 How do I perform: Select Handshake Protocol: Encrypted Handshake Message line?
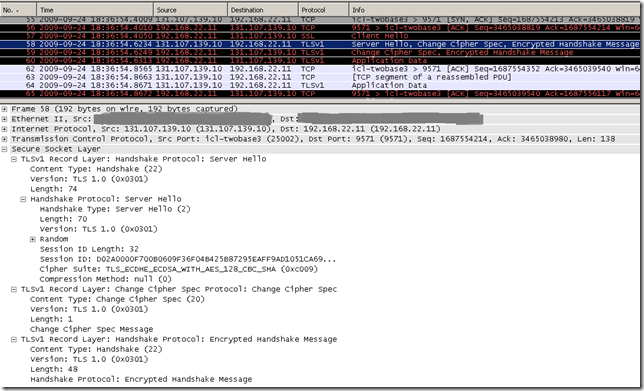[141, 379]
